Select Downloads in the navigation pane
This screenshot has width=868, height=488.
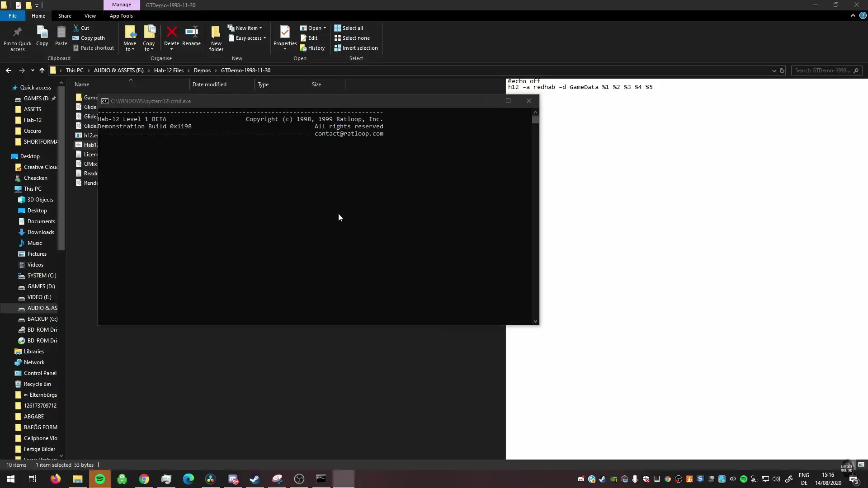point(41,232)
